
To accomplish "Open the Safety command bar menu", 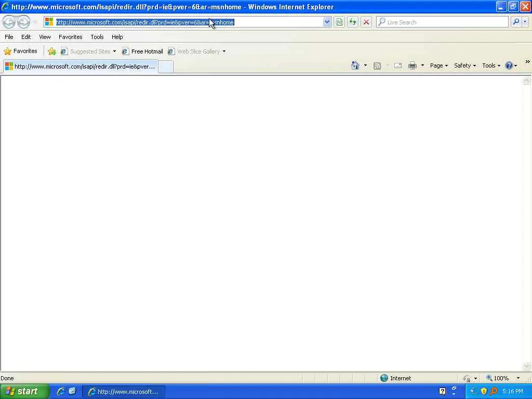I will pos(465,65).
